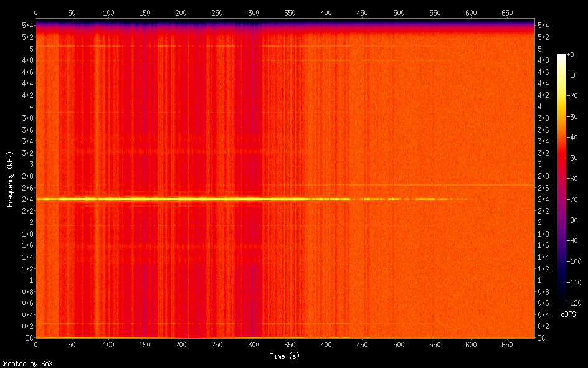
Task: Click the 5.4 label on right frequency axis
Action: pos(543,26)
